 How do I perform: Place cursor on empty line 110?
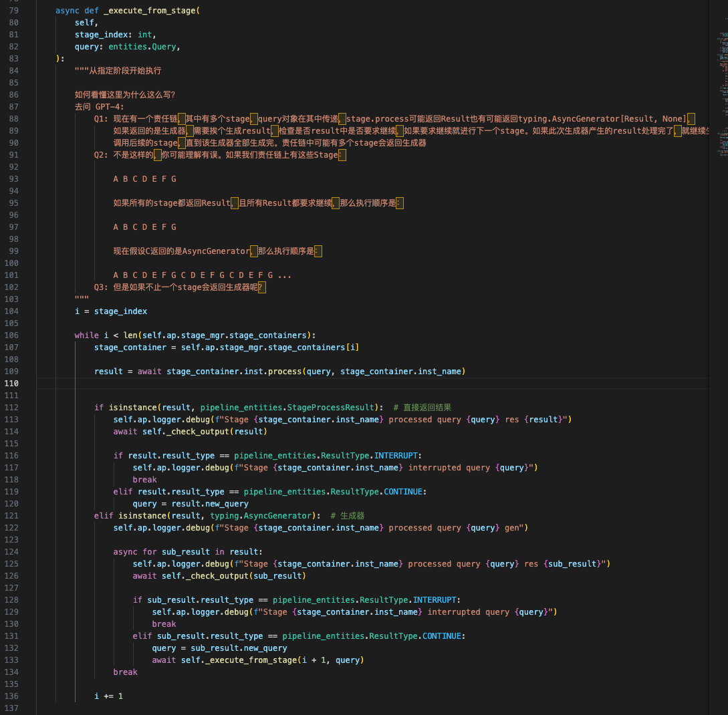tap(267, 384)
